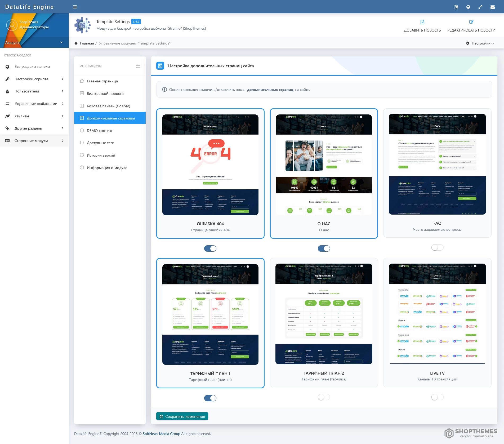The width and height of the screenshot is (504, 444).
Task: Open DEMO контент module menu item
Action: [100, 131]
